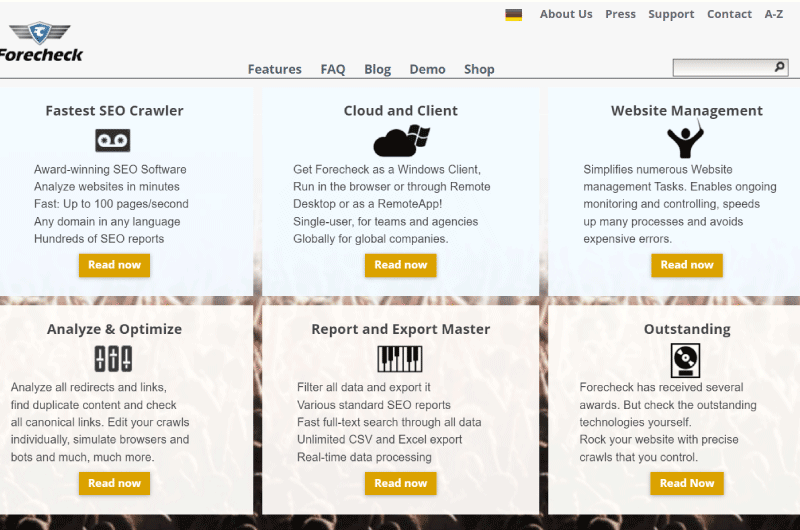Click the text 'Analyze websites in minutes'
Viewport: 800px width, 530px height.
[107, 187]
